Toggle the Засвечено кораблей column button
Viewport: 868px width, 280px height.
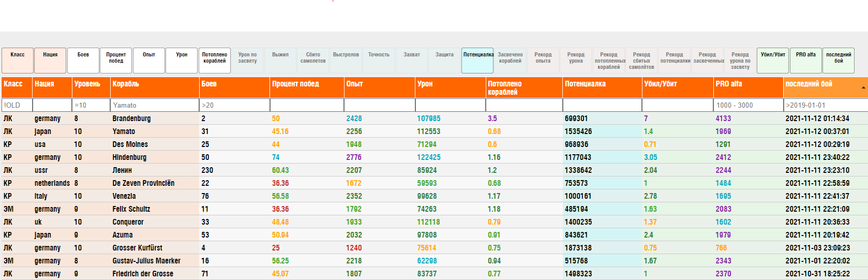coord(510,61)
